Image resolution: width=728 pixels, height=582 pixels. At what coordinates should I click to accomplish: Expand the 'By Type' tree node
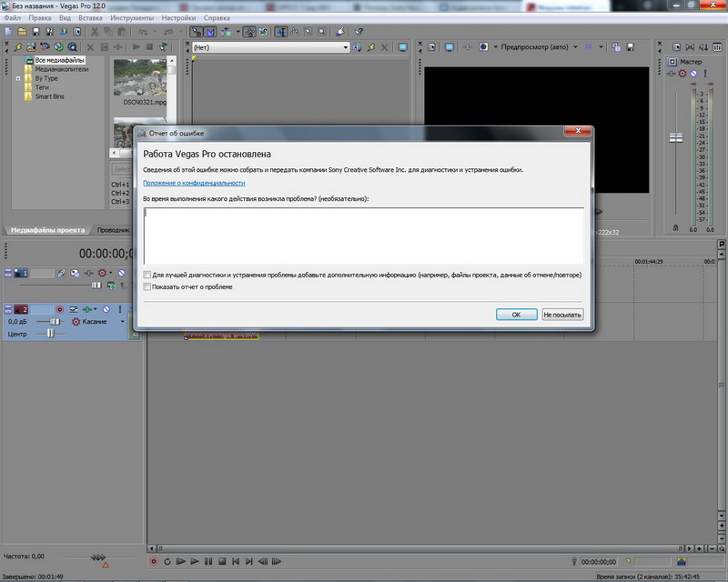coord(18,78)
